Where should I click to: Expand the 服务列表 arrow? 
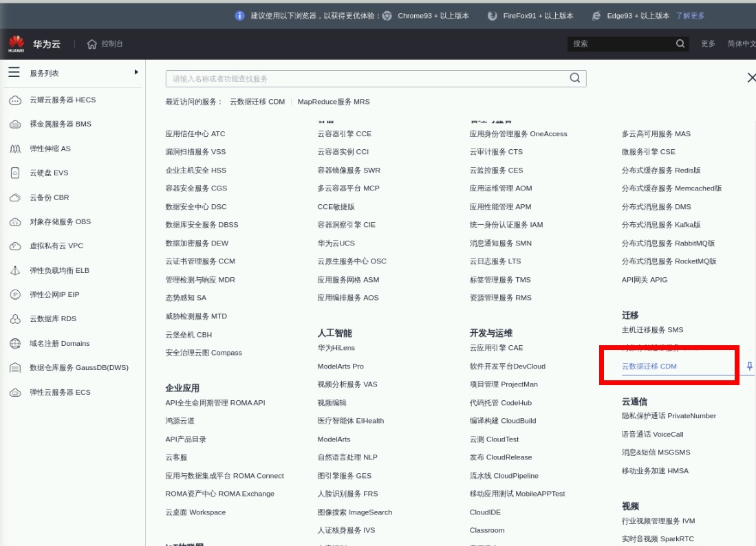click(x=136, y=72)
